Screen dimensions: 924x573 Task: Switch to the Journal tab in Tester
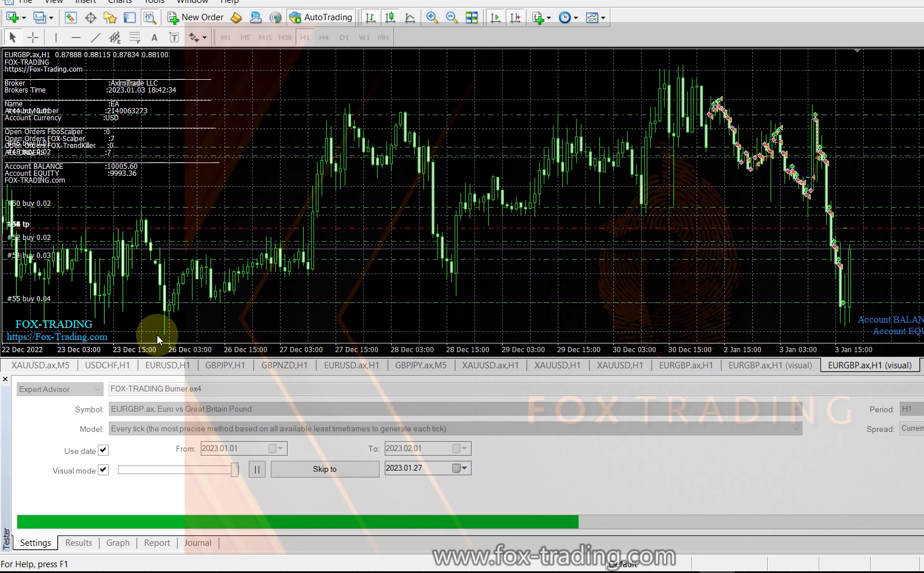tap(198, 543)
